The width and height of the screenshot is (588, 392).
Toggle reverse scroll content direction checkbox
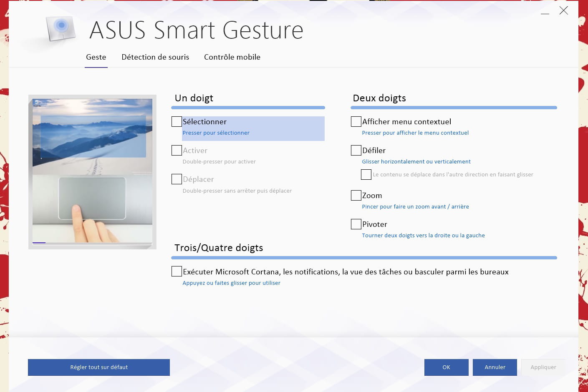pyautogui.click(x=366, y=174)
